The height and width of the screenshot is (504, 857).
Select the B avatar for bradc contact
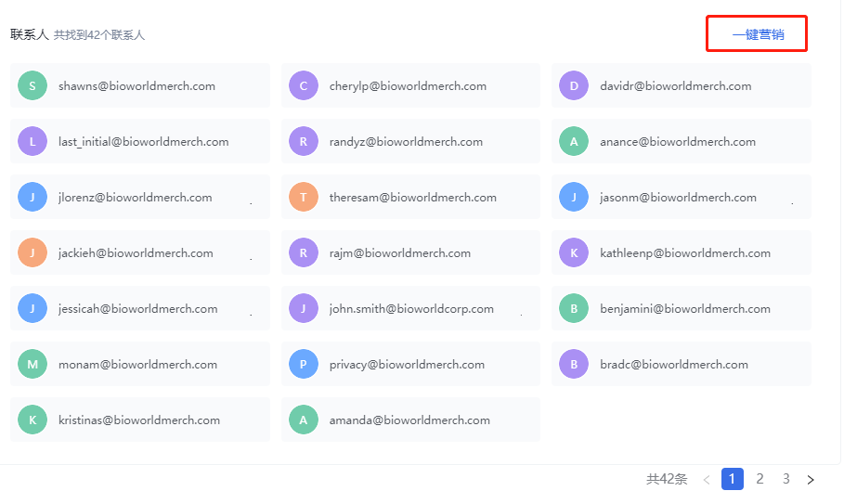574,364
